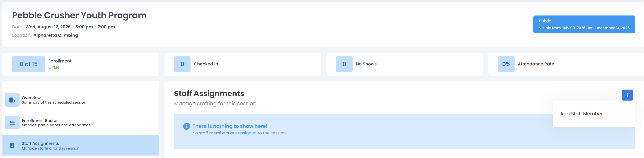Open the three-dot staff actions menu

coord(627,95)
